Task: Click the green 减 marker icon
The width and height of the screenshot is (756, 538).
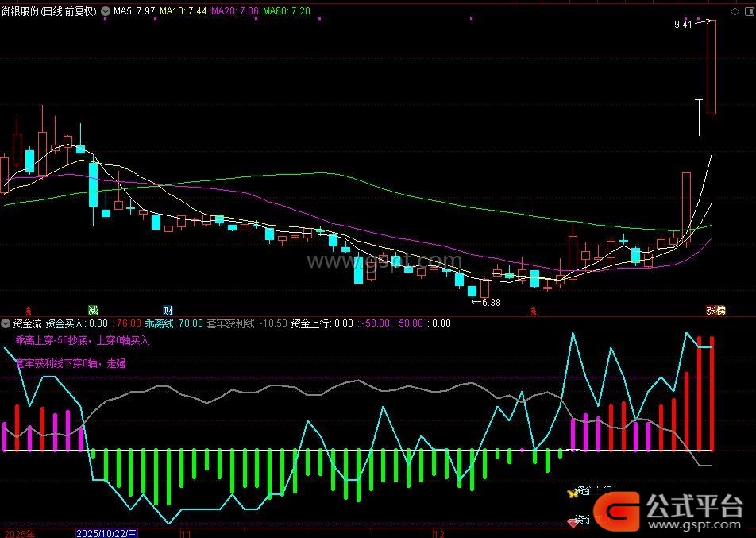Action: (94, 310)
